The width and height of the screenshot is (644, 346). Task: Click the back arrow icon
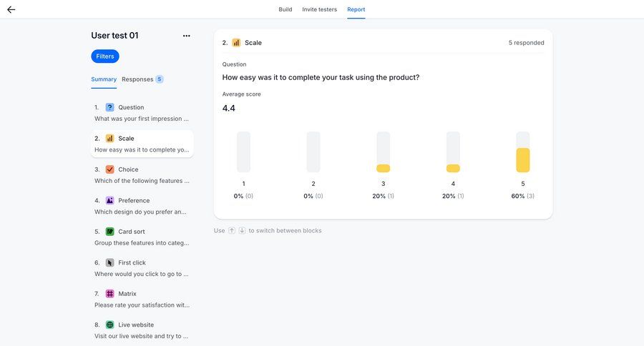[11, 9]
